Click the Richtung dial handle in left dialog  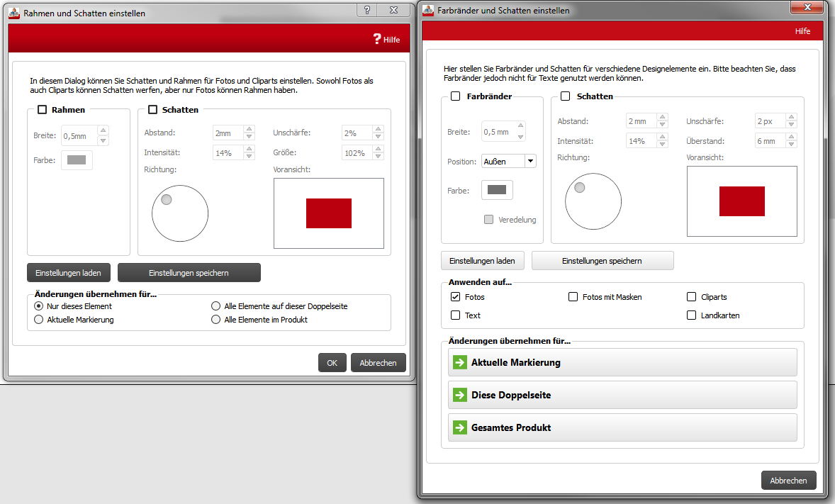point(167,200)
